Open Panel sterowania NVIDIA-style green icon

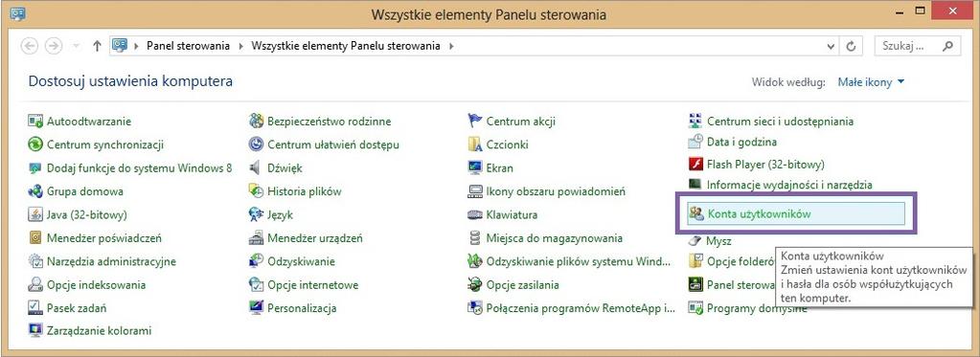click(x=695, y=284)
